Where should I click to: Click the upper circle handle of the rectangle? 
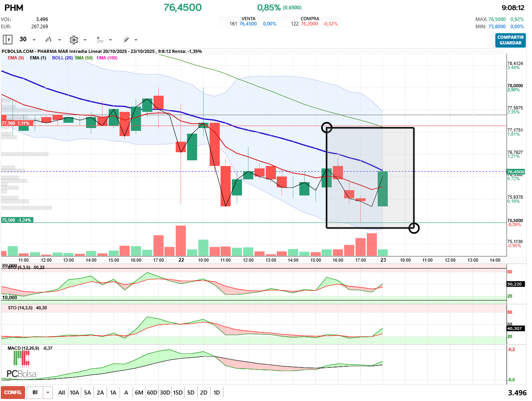(326, 128)
